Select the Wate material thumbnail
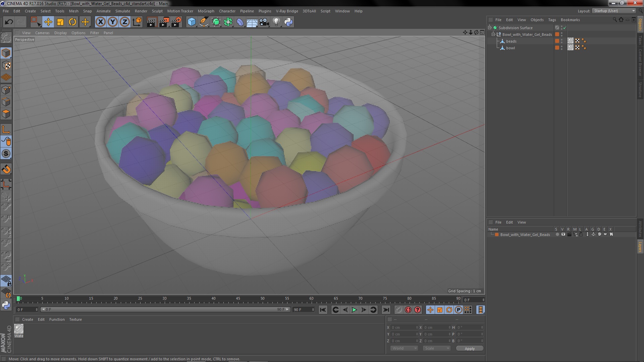 coord(19,331)
